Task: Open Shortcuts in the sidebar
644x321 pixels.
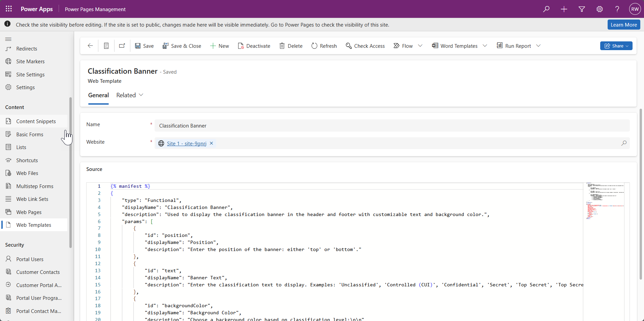Action: (34, 160)
